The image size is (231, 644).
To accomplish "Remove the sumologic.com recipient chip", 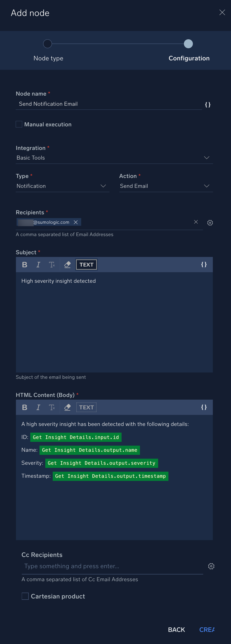I will click(76, 222).
